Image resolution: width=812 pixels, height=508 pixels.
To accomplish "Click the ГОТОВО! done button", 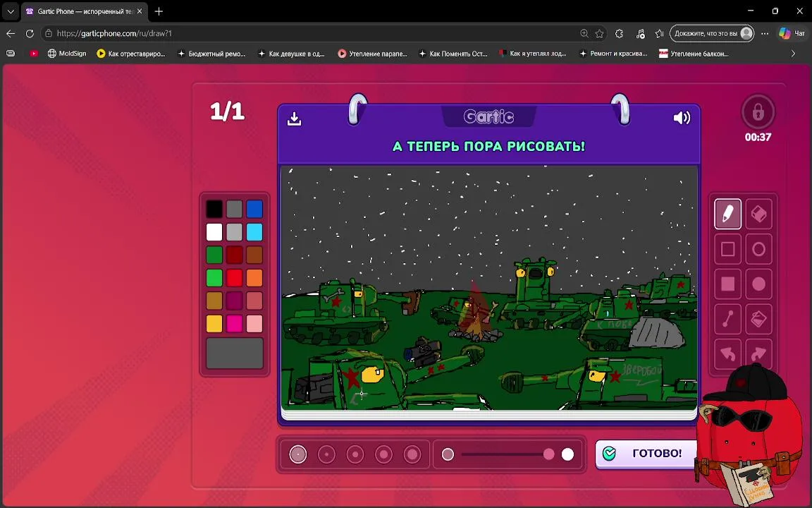I will click(646, 453).
